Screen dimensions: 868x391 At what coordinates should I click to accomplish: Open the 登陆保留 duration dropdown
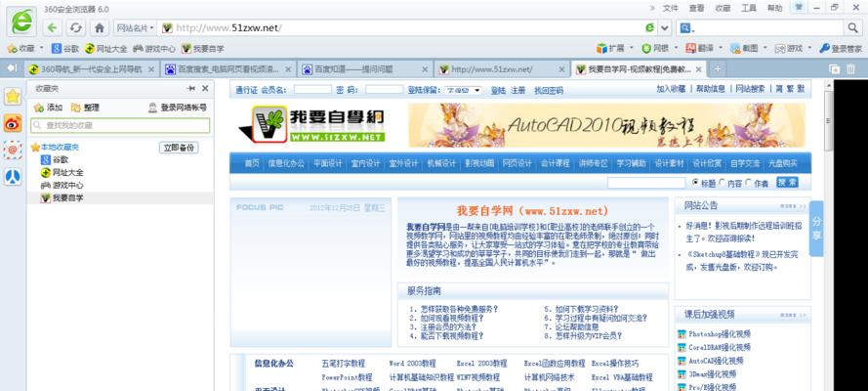(463, 90)
